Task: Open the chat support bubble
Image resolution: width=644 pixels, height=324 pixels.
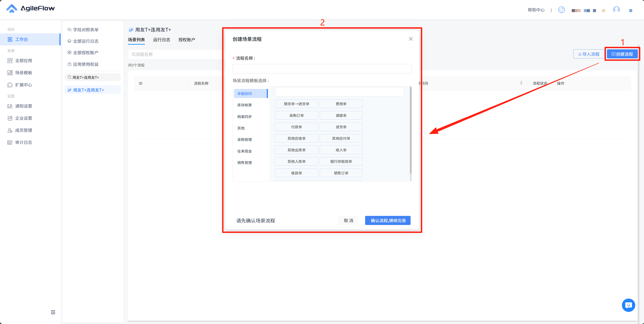Action: (x=628, y=305)
